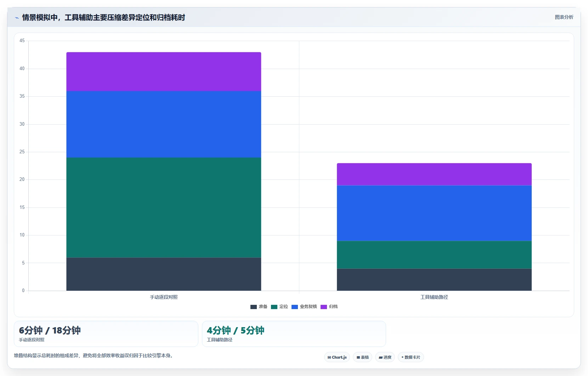Click the 业务复核 legend label
The height and width of the screenshot is (376, 588).
click(x=308, y=307)
